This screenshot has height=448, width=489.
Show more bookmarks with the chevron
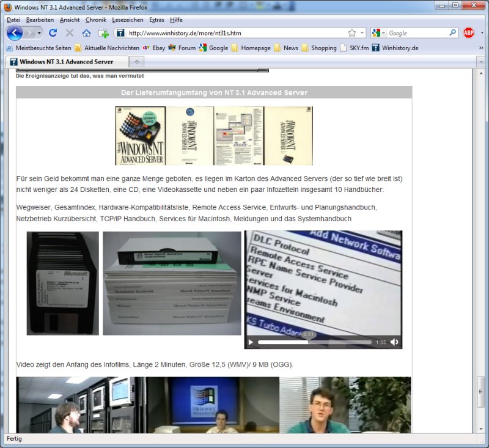click(x=481, y=48)
